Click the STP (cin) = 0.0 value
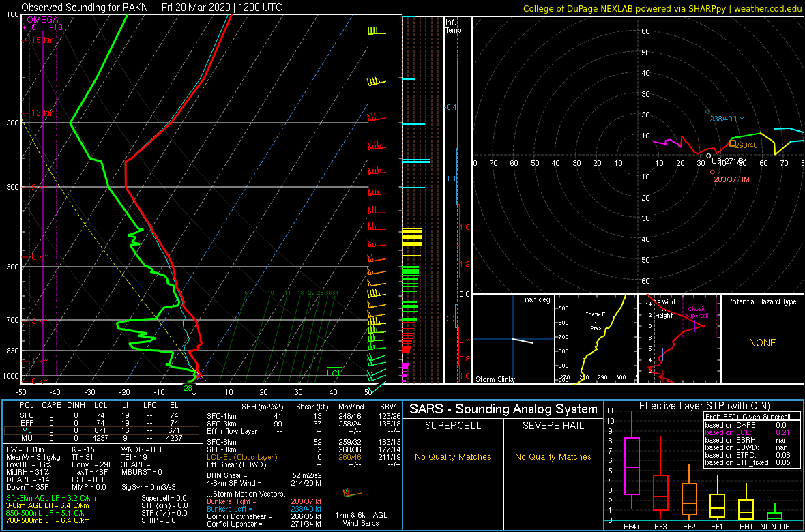 coord(163,505)
